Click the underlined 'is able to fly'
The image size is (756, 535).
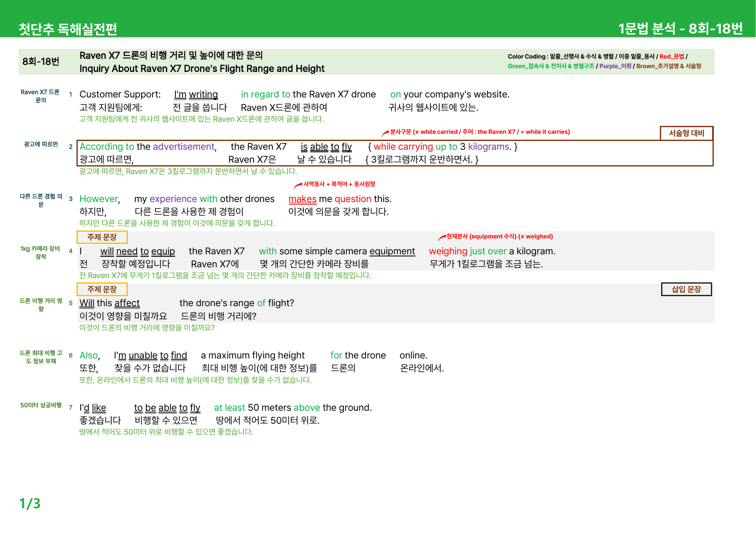tap(326, 147)
